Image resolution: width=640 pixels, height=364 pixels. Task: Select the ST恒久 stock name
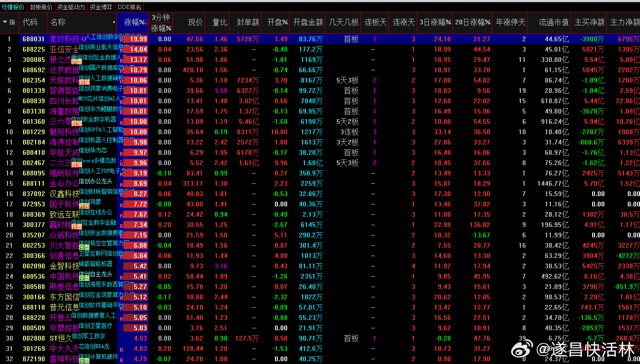click(61, 338)
